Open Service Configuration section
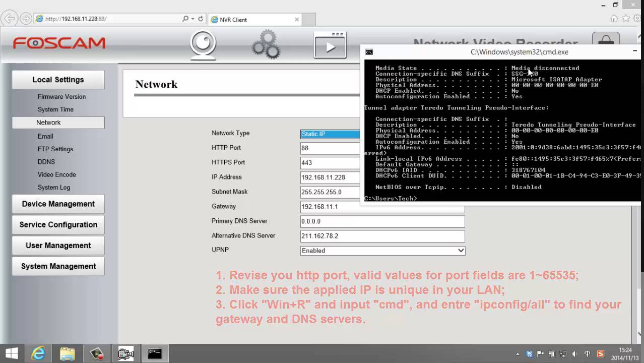Viewport: 644px width, 363px height. click(x=58, y=224)
